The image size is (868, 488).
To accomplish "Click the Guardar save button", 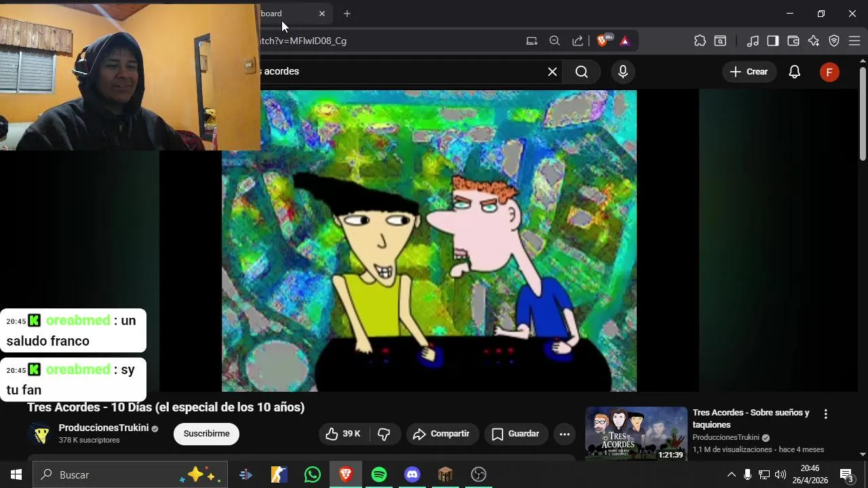I will point(515,434).
